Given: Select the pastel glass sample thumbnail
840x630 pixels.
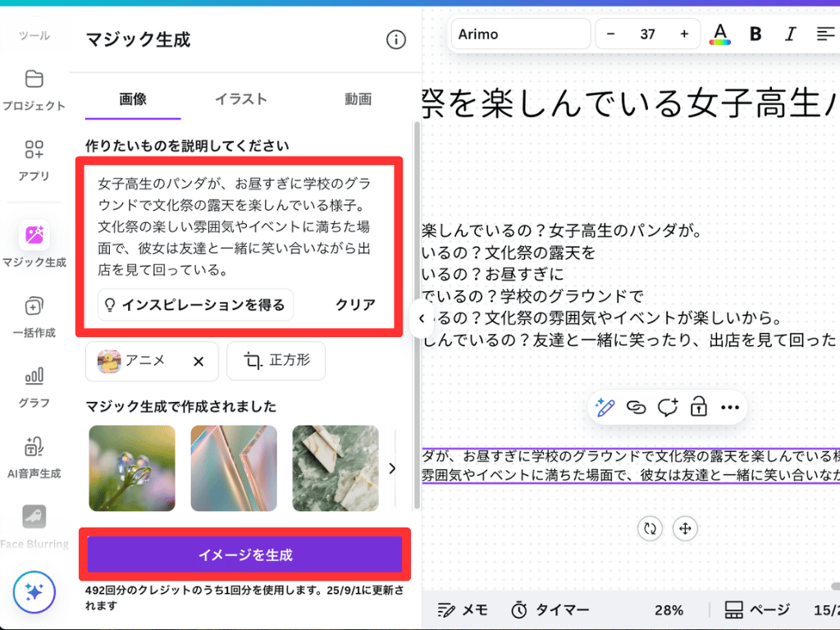Looking at the screenshot, I should (234, 468).
